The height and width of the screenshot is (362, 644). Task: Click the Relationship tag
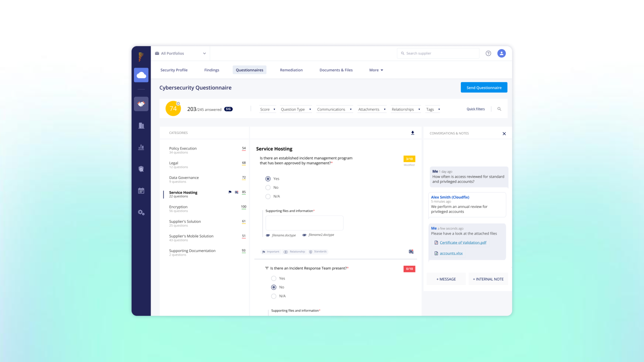click(294, 252)
